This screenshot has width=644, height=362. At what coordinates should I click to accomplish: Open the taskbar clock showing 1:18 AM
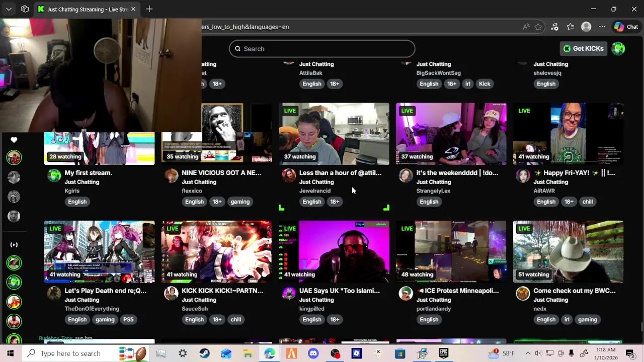[x=605, y=353]
